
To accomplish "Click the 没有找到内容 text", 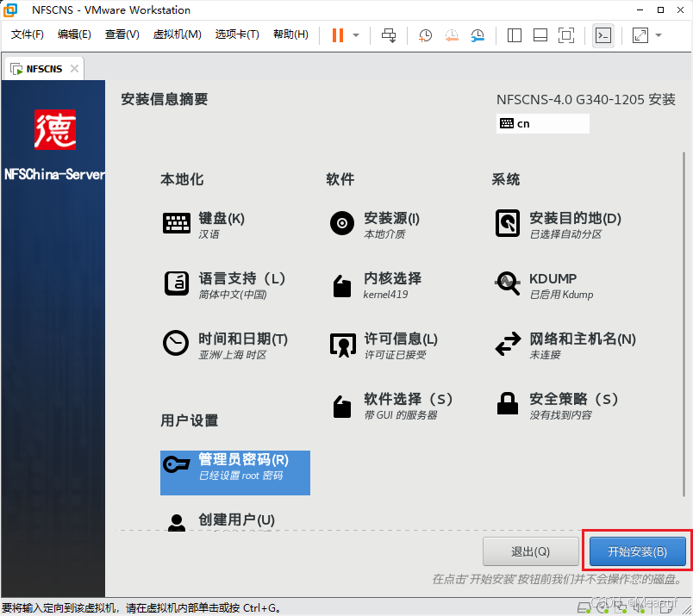I will 560,415.
